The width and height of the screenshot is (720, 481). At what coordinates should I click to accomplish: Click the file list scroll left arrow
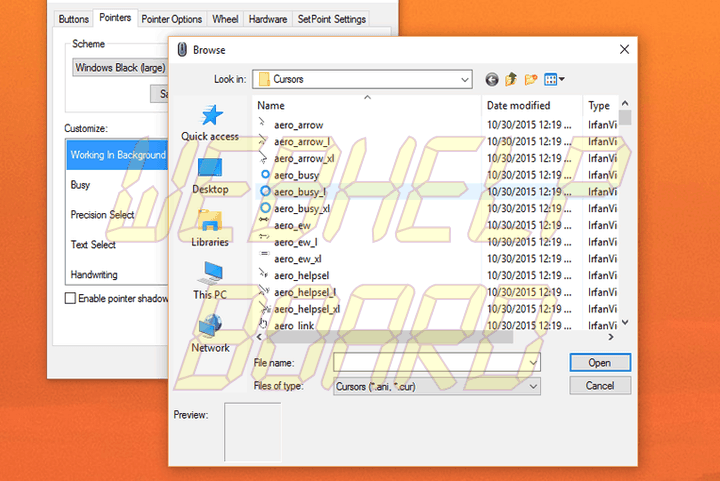(259, 337)
